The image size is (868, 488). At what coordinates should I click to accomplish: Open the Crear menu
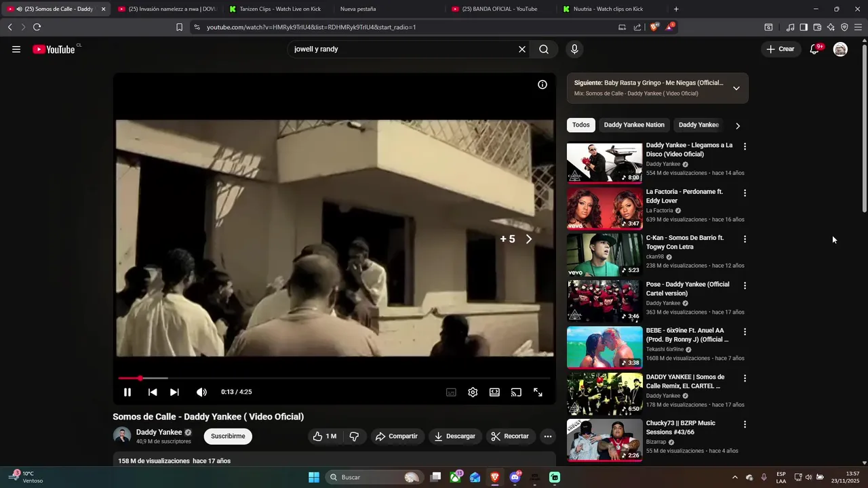pos(781,49)
